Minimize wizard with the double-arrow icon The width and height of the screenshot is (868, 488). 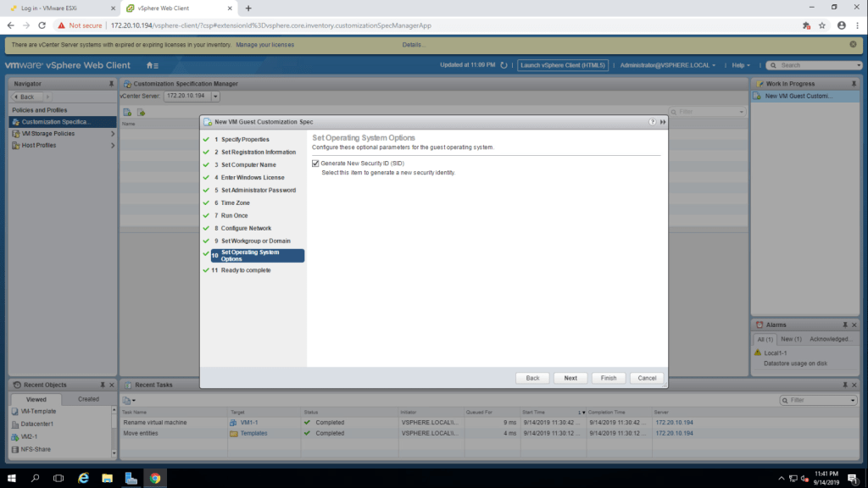pos(663,122)
